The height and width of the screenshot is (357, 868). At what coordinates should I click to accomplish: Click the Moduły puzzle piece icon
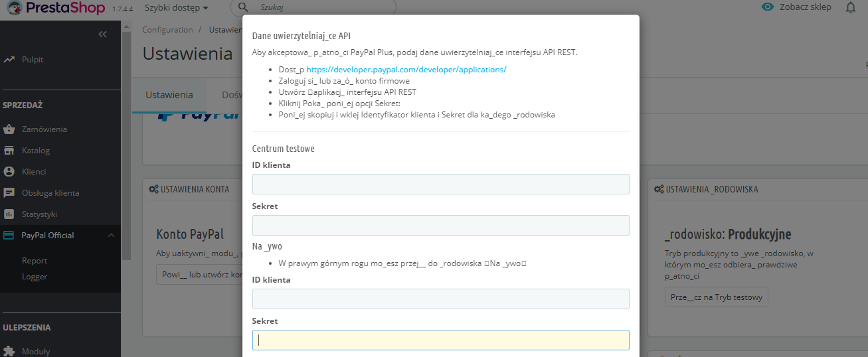point(9,351)
